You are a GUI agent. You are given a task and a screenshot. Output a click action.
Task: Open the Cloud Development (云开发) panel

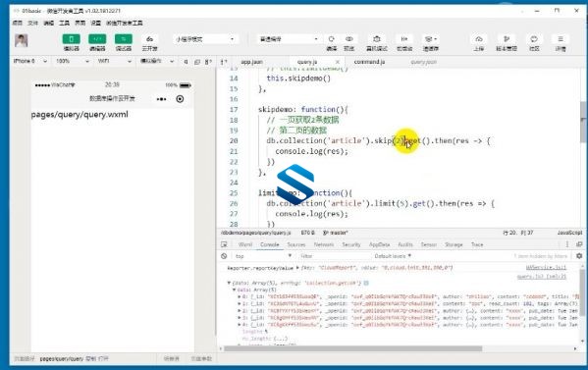[x=149, y=39]
